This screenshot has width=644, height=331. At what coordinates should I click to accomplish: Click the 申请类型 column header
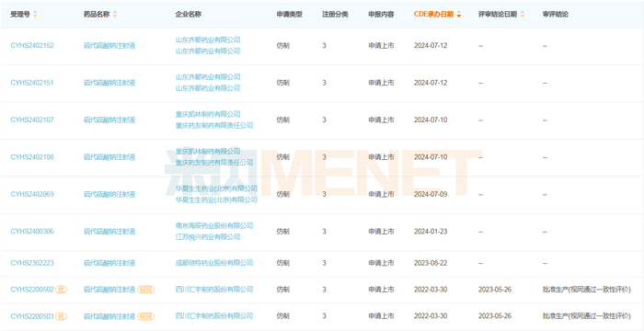[290, 14]
